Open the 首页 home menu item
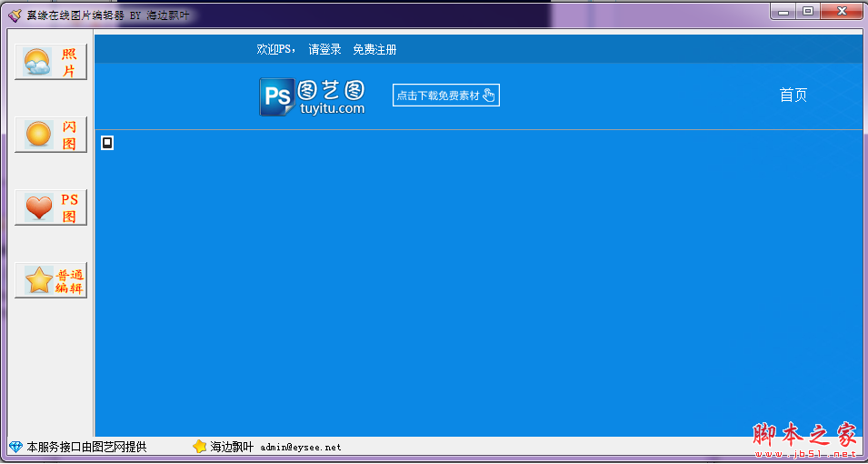868x464 pixels. point(793,95)
